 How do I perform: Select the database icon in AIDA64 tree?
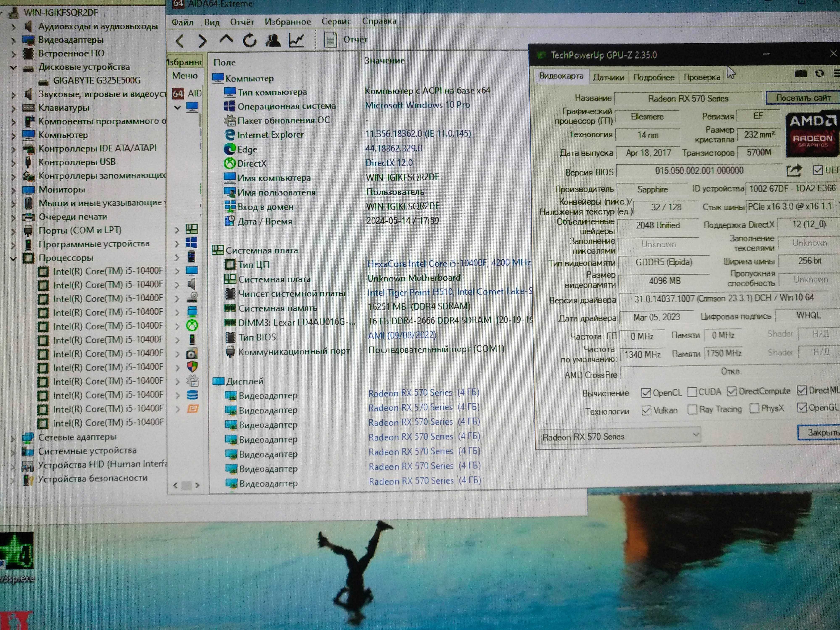pos(193,395)
